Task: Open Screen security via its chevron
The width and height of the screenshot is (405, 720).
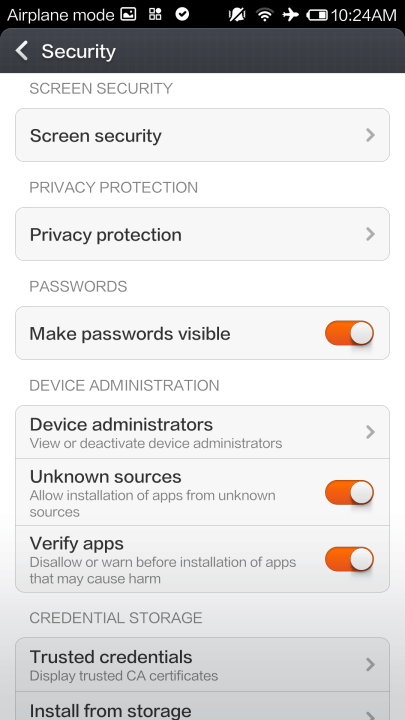Action: pyautogui.click(x=371, y=135)
